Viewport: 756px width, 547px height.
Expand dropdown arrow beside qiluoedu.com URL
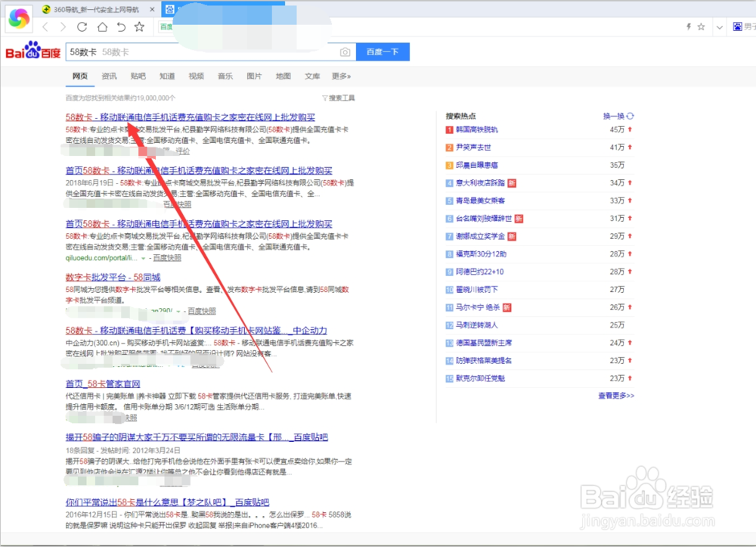(143, 259)
